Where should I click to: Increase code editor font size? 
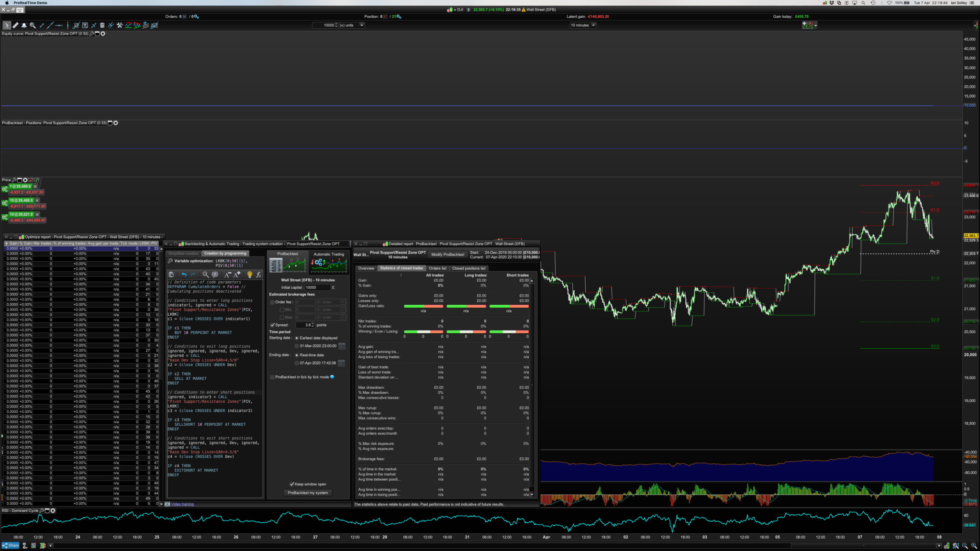pyautogui.click(x=237, y=275)
